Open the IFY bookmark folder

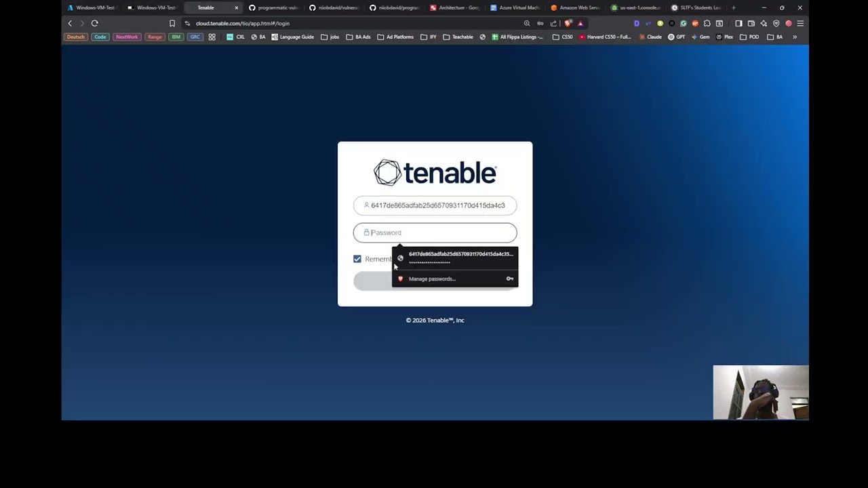pos(429,37)
